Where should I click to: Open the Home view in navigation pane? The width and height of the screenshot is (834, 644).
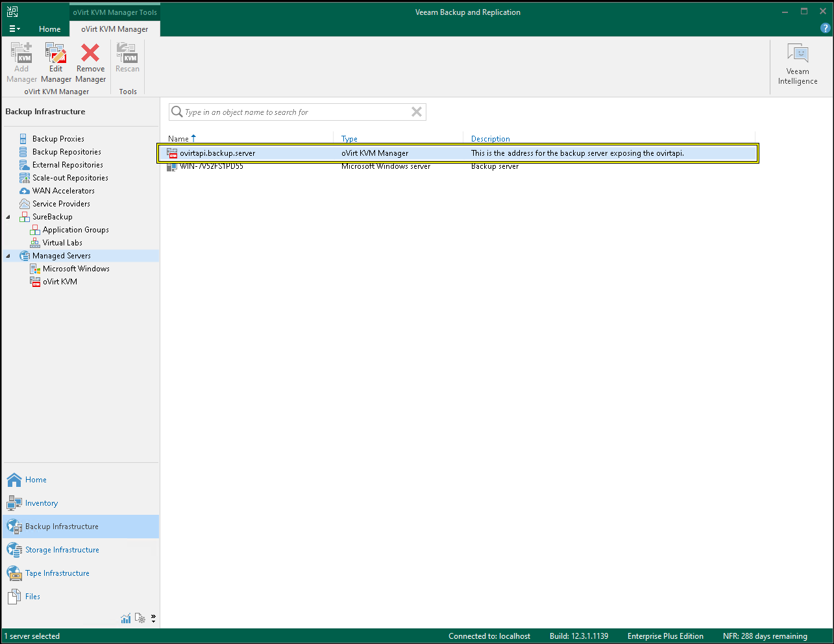tap(36, 480)
